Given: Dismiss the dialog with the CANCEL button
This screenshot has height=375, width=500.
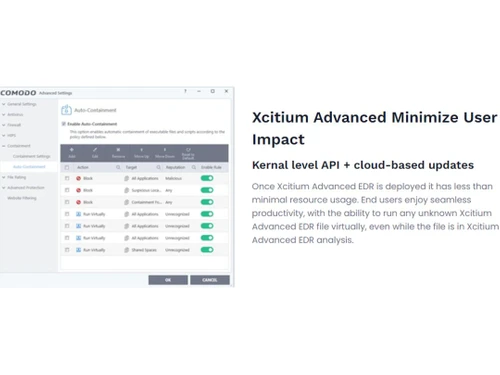Looking at the screenshot, I should (x=210, y=280).
